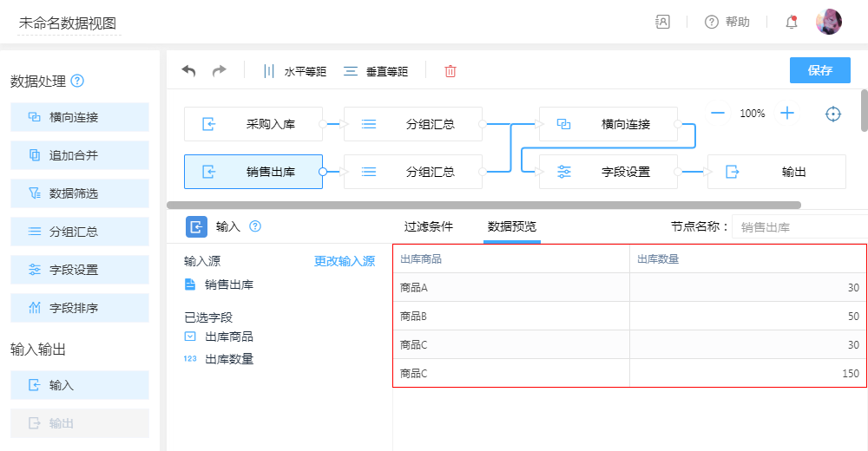Viewport: 868px width, 451px height.
Task: Zoom in with the plus icon
Action: pyautogui.click(x=786, y=114)
